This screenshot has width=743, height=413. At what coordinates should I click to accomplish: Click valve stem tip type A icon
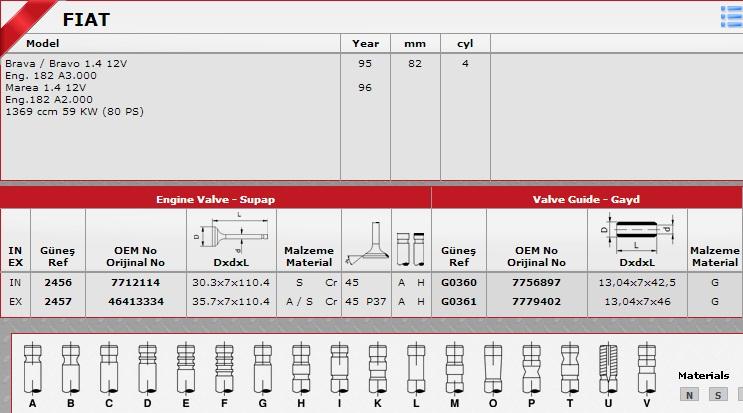click(32, 368)
